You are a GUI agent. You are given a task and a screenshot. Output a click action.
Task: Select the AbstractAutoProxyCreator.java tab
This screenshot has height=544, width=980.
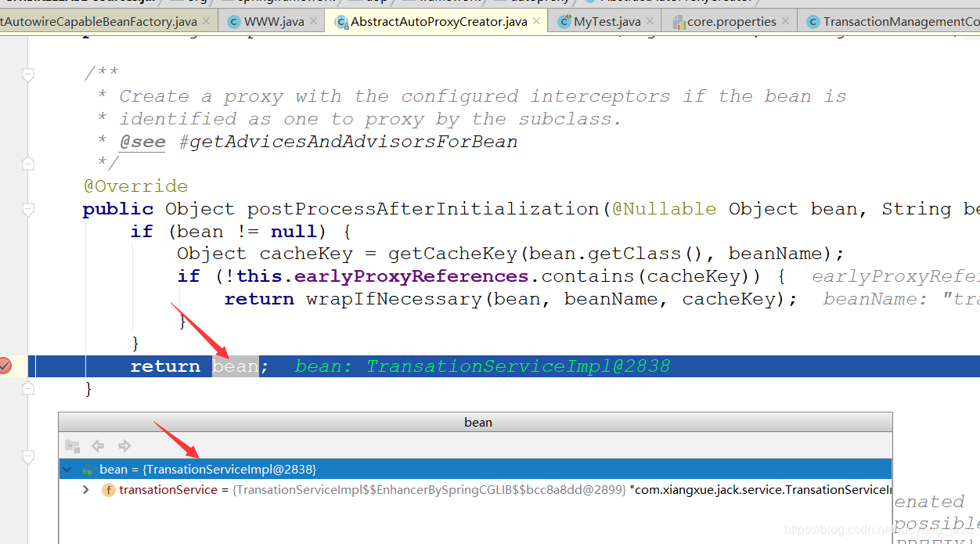(438, 21)
